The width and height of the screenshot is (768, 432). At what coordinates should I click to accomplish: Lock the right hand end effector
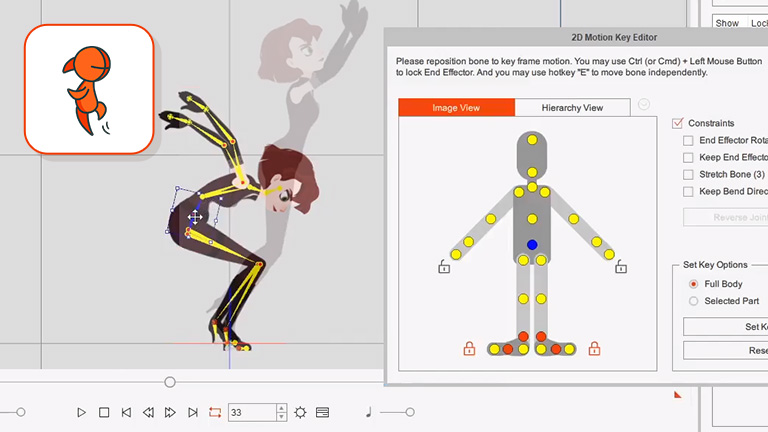[x=621, y=266]
